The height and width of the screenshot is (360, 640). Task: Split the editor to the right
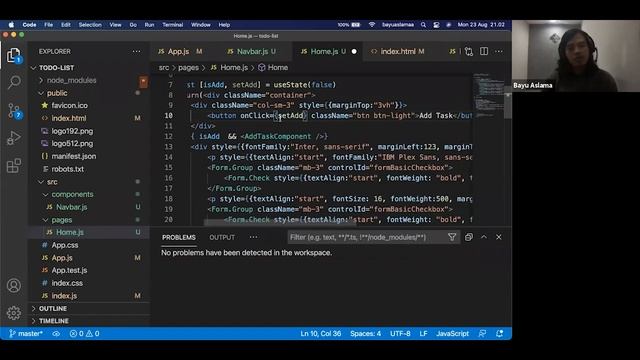[x=484, y=51]
